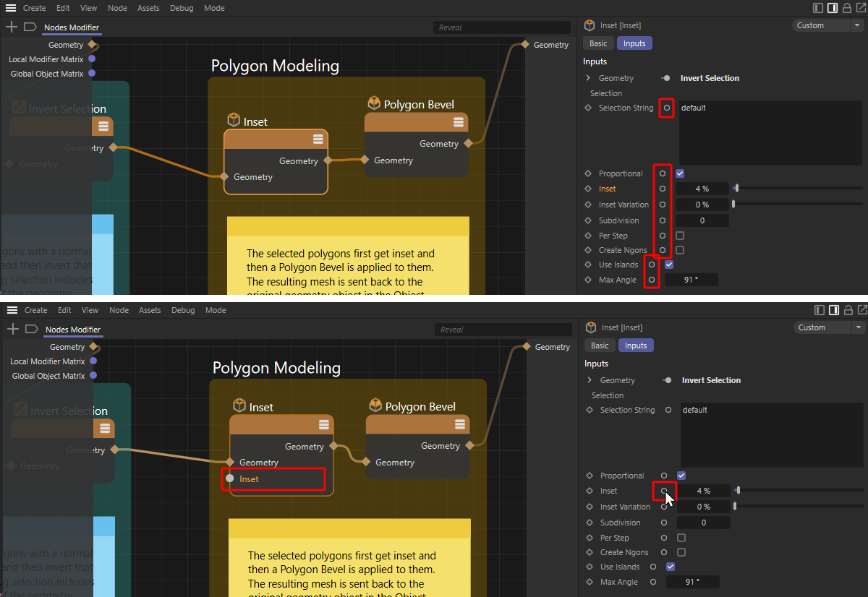Click the Inset 4 % value field, top screenshot
This screenshot has width=868, height=597.
pyautogui.click(x=702, y=189)
